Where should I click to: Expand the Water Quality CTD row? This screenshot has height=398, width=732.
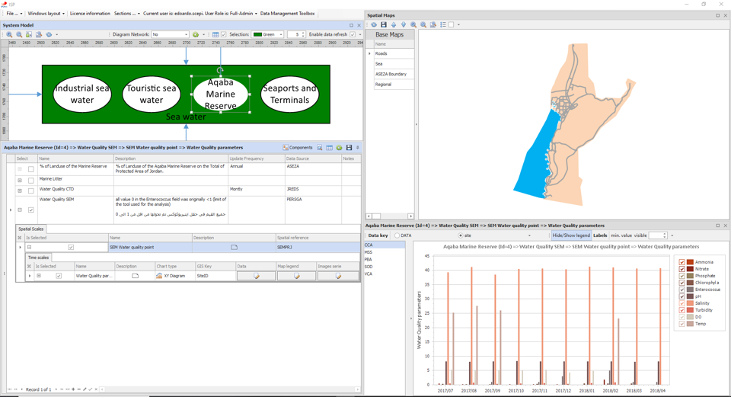[x=20, y=191]
